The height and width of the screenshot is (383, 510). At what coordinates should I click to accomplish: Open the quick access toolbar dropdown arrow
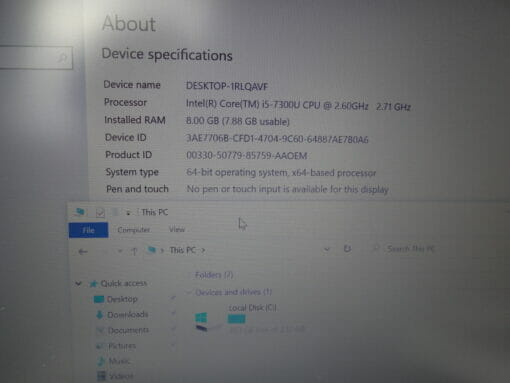[x=128, y=213]
